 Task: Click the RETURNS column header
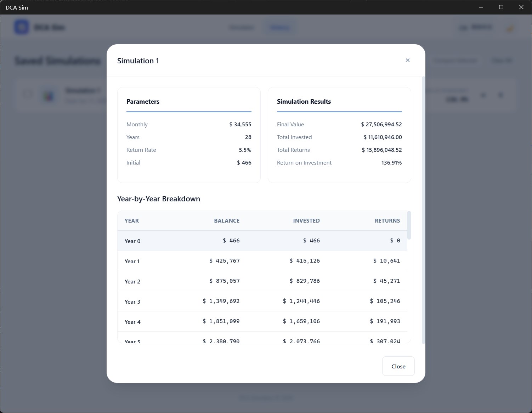point(387,221)
